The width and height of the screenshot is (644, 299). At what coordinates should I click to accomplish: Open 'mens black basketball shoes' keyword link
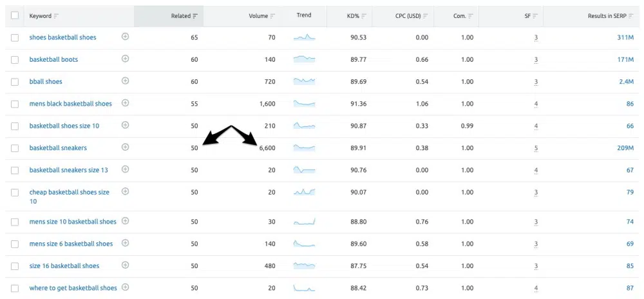coord(70,104)
